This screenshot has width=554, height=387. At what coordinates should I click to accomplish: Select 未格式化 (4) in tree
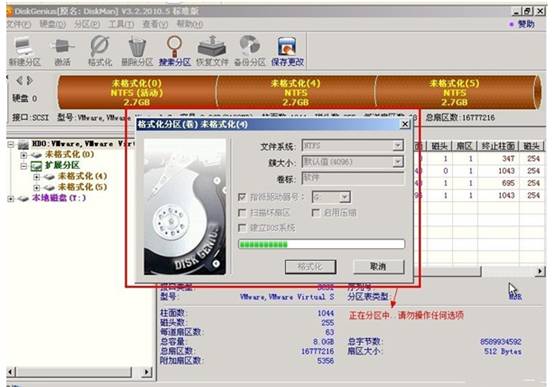coord(82,176)
